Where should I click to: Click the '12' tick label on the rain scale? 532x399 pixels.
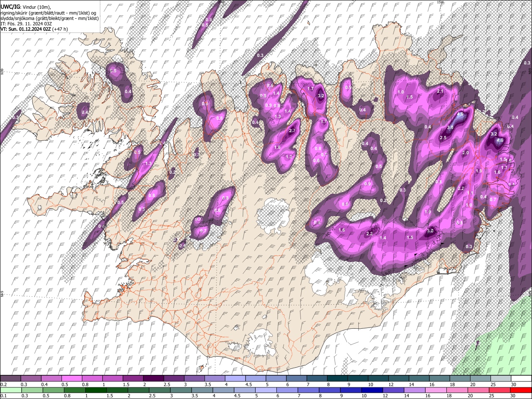click(385, 396)
